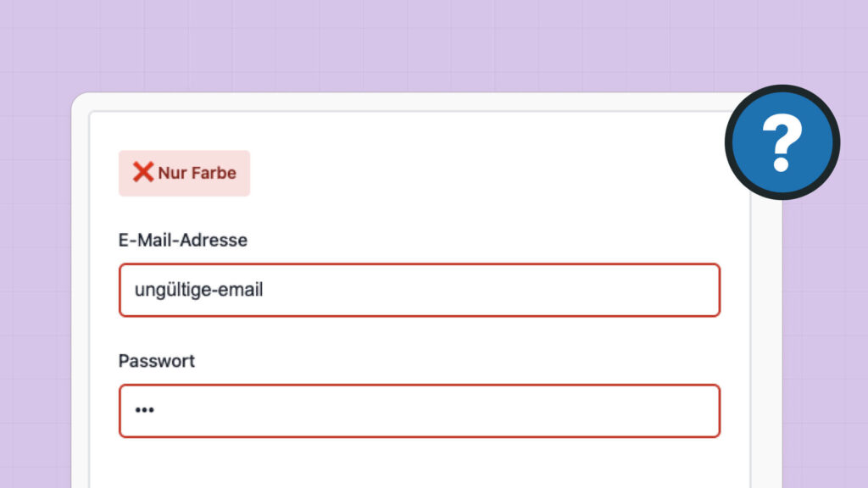
Task: Click the error cross beside Nur Farbe text
Action: click(143, 173)
